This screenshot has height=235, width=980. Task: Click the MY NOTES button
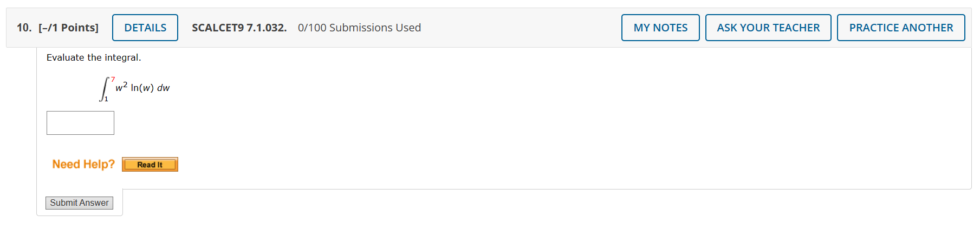pyautogui.click(x=660, y=28)
